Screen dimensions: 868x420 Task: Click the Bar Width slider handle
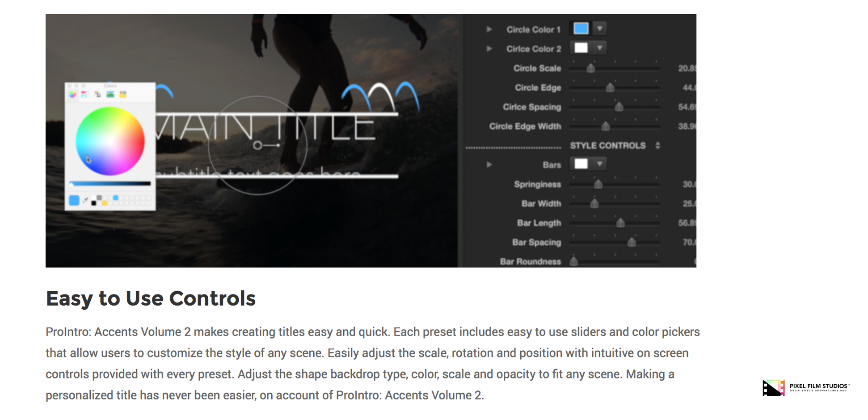click(x=594, y=204)
